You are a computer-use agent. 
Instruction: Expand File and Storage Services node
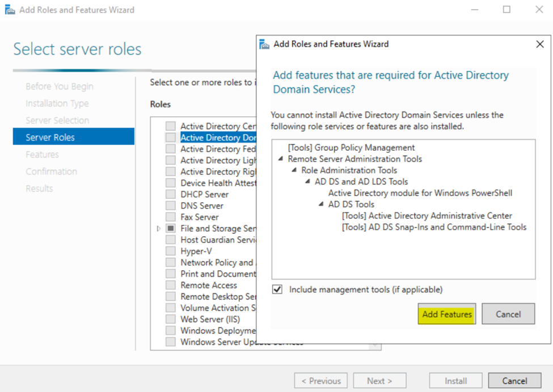point(159,229)
